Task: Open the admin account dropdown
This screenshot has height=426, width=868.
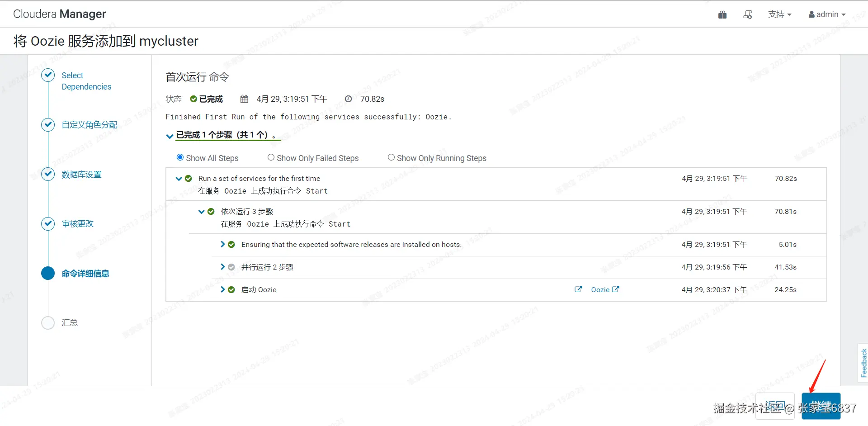Action: click(827, 14)
